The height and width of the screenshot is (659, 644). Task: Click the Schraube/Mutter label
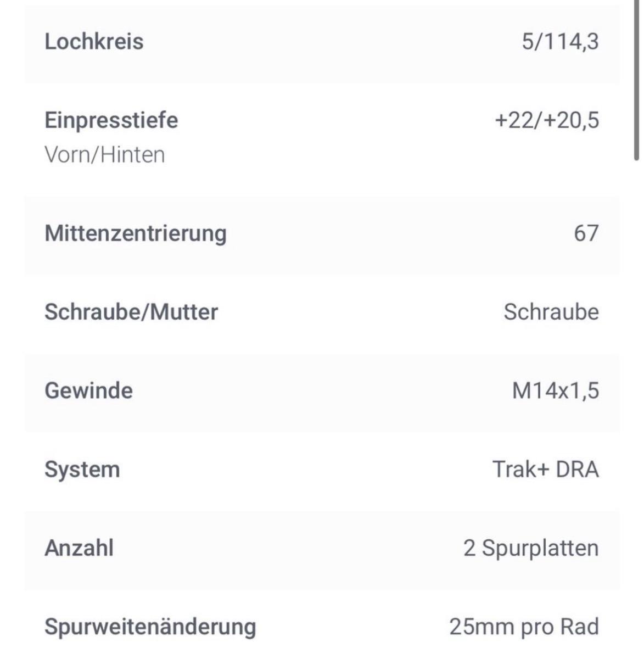(x=131, y=312)
